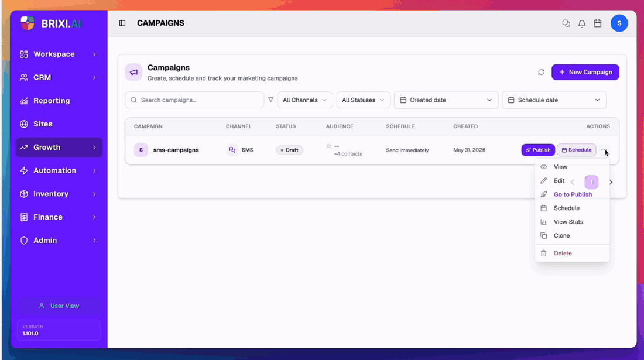This screenshot has height=360, width=644.
Task: Click the New Campaign button
Action: point(585,72)
